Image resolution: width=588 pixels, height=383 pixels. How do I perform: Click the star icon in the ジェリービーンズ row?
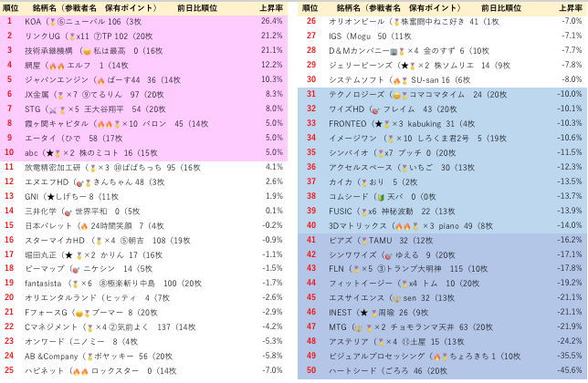click(x=403, y=65)
